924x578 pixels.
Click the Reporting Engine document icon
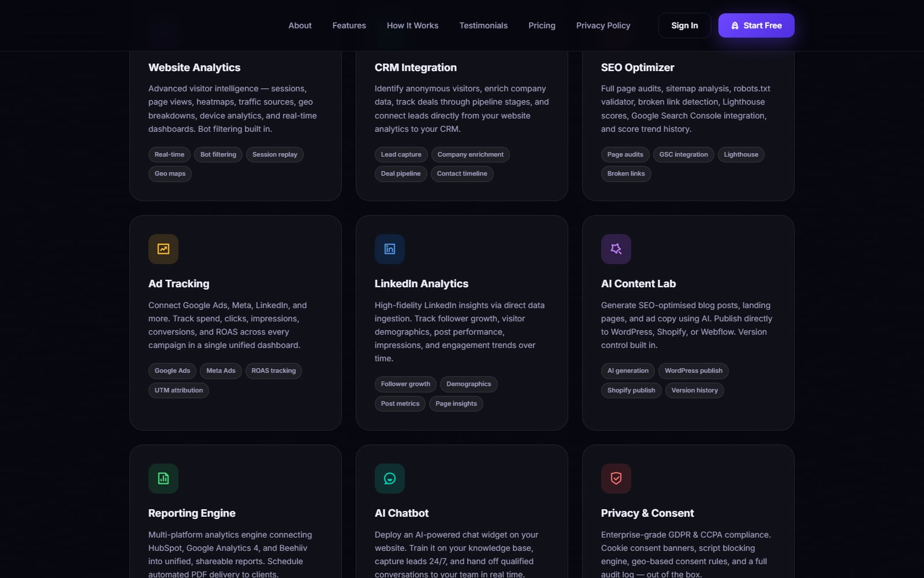coord(163,479)
